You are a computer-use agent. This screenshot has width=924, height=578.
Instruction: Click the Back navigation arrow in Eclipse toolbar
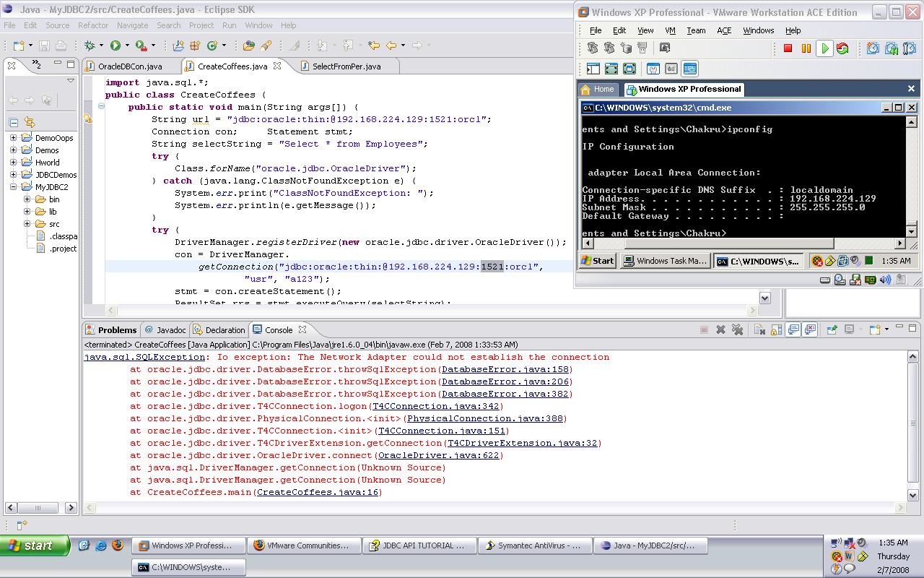[x=391, y=46]
